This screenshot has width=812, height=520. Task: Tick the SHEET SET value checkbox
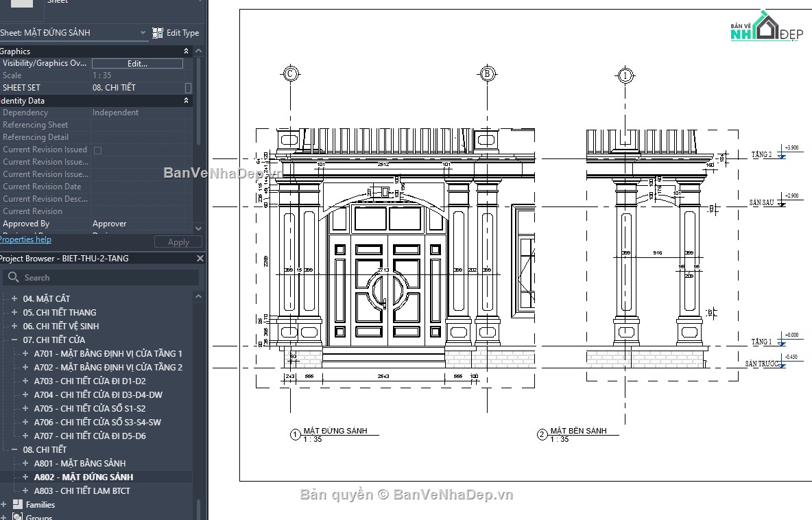click(188, 88)
